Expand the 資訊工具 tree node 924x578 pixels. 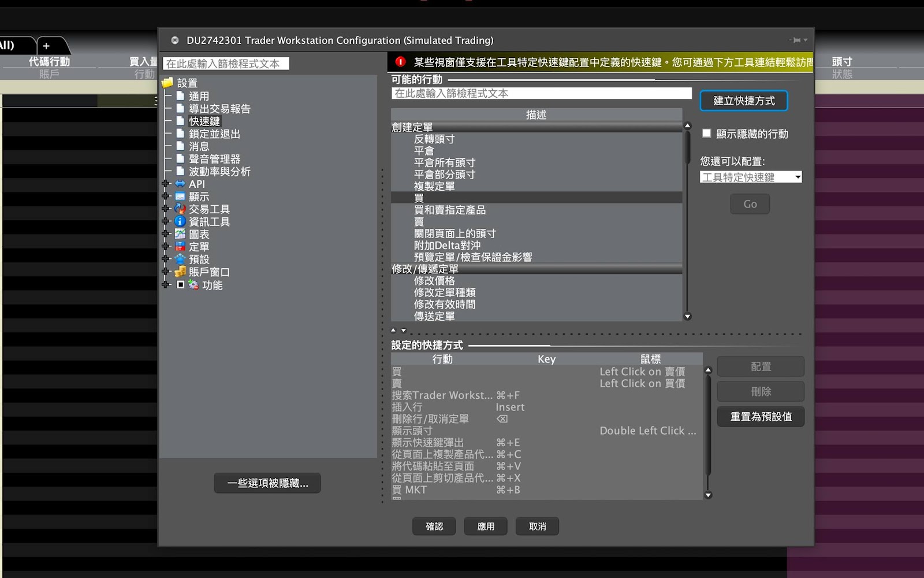[x=166, y=221]
